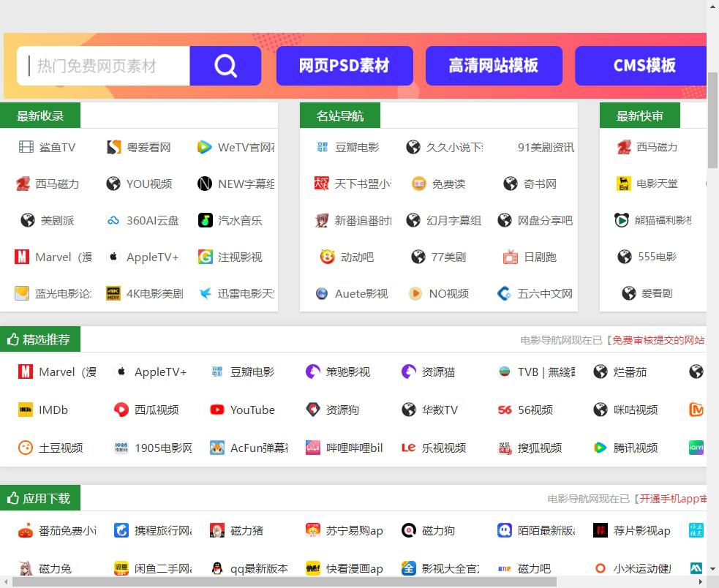The image size is (719, 588).
Task: Click the vertical scrollbar thumb
Action: click(x=712, y=120)
